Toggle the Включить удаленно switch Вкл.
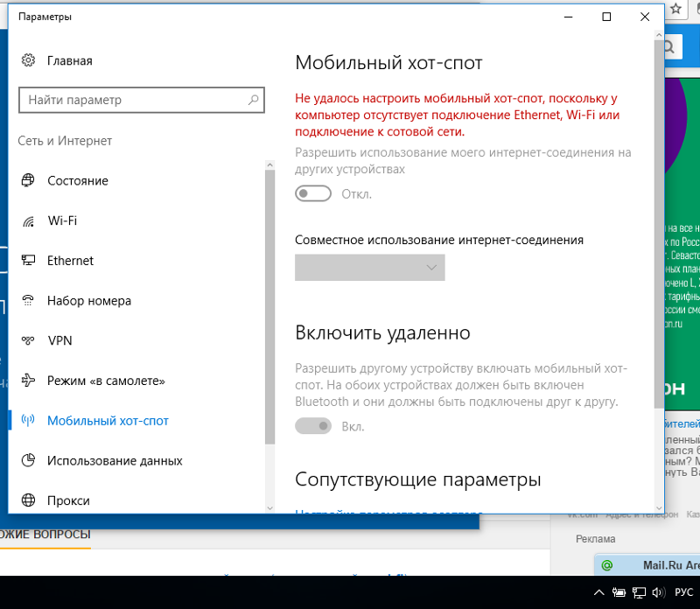Viewport: 700px width, 609px height. point(313,426)
